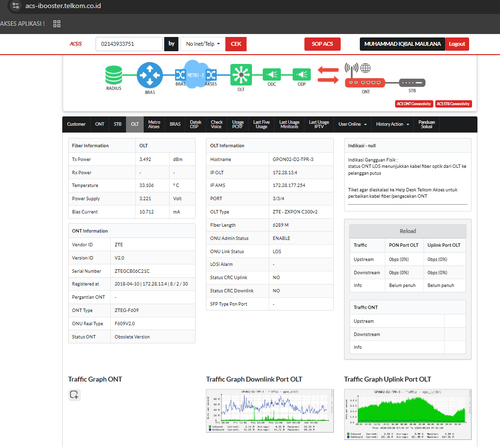Open the No Inet/Telp dropdown
The height and width of the screenshot is (447, 500).
[203, 44]
